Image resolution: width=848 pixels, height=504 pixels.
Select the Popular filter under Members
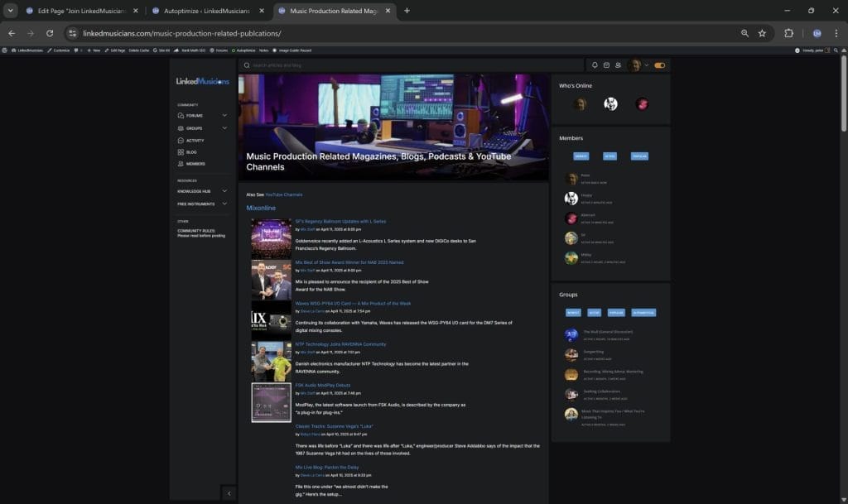click(x=638, y=156)
